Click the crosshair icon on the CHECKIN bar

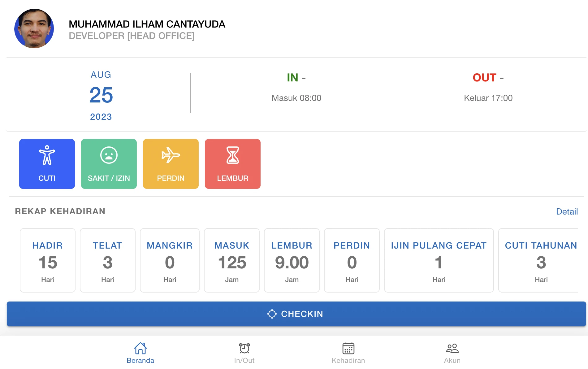point(272,314)
